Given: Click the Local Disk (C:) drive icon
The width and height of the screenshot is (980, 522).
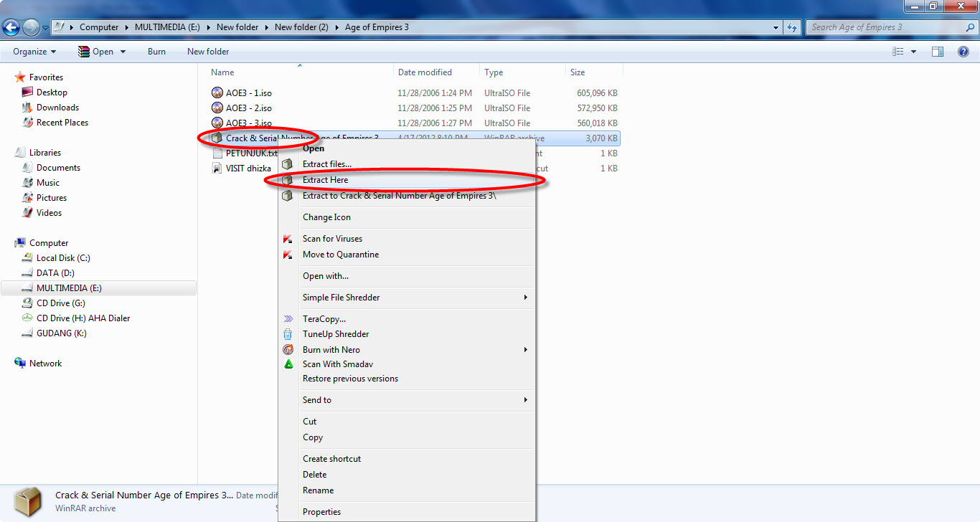Looking at the screenshot, I should pyautogui.click(x=27, y=257).
